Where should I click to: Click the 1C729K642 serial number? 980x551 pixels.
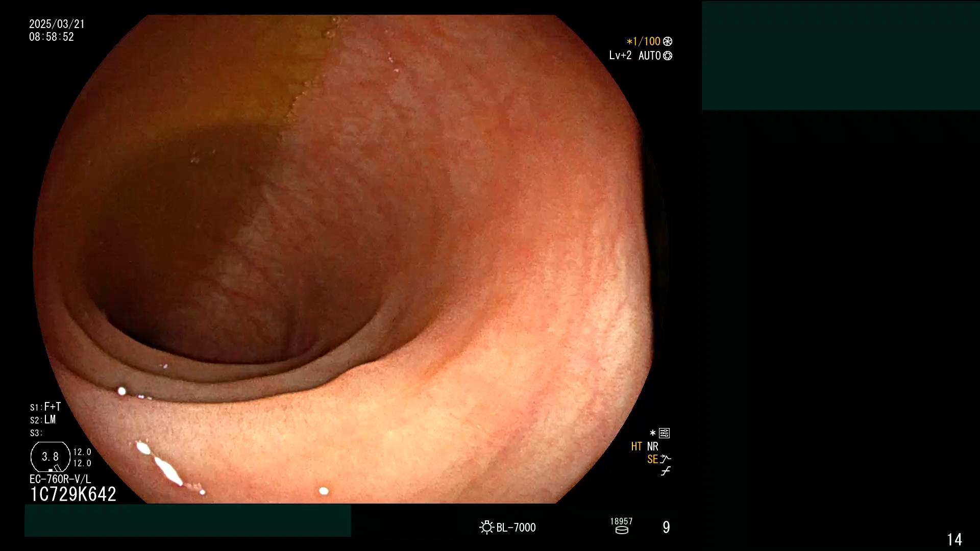click(73, 494)
